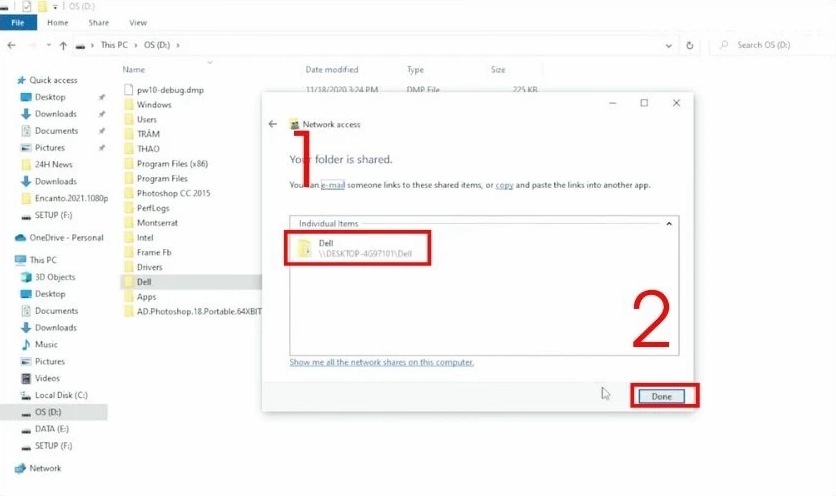Refresh the current folder view
Image resolution: width=836 pixels, height=496 pixels.
click(689, 45)
